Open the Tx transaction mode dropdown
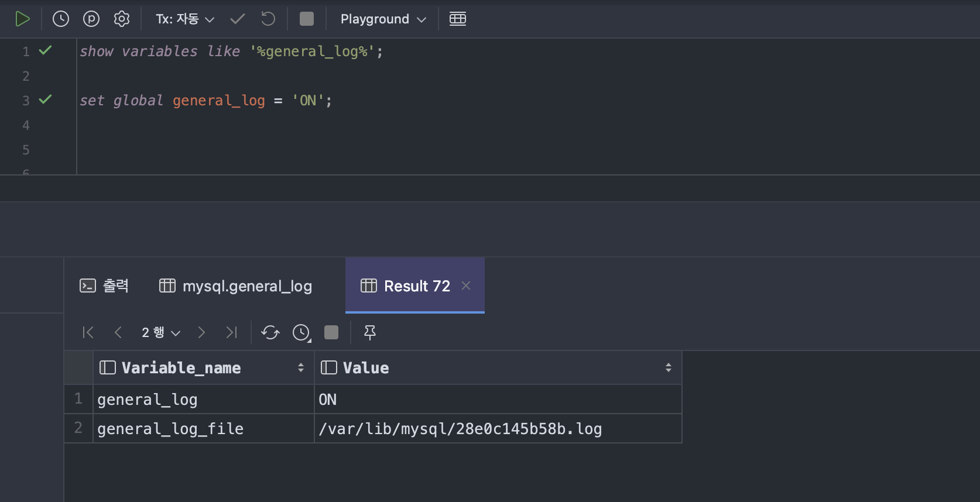 185,19
